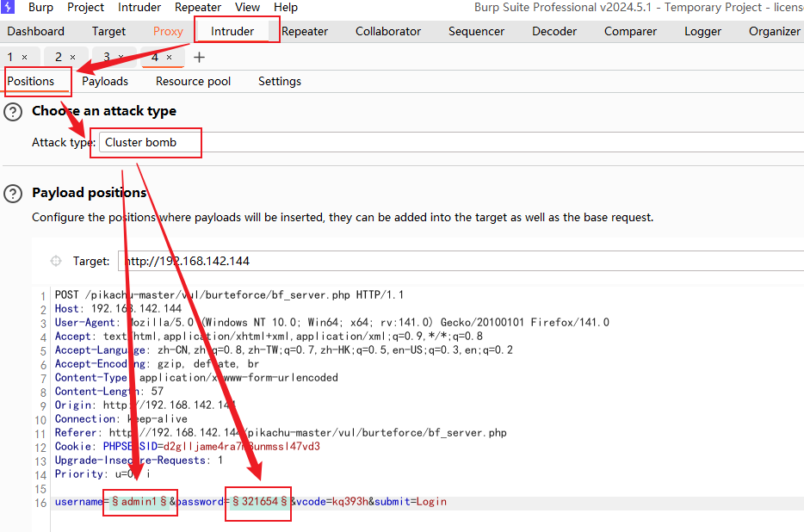Switch to the Logger tab

pyautogui.click(x=702, y=31)
